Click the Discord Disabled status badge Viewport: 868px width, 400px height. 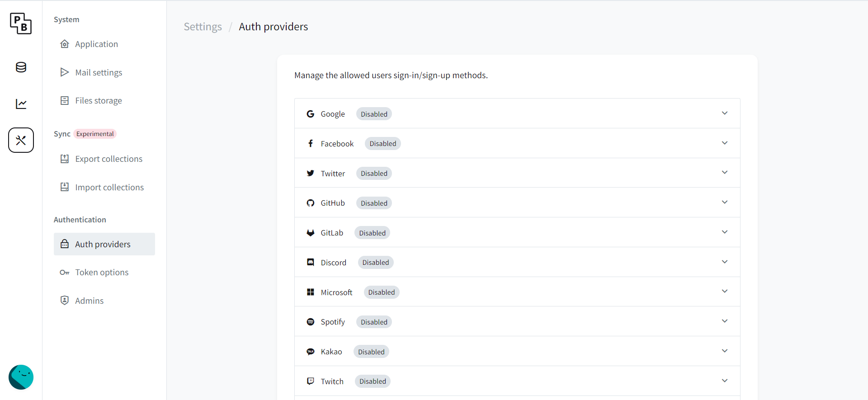click(376, 262)
